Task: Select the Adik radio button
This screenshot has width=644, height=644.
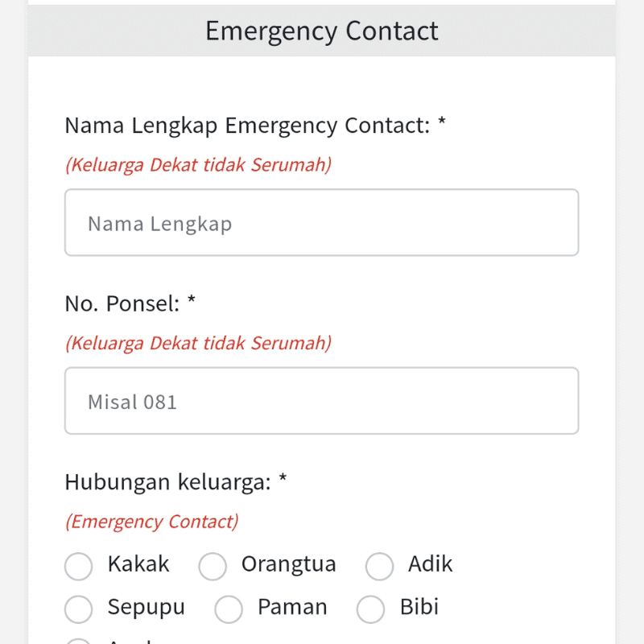Action: click(x=379, y=566)
